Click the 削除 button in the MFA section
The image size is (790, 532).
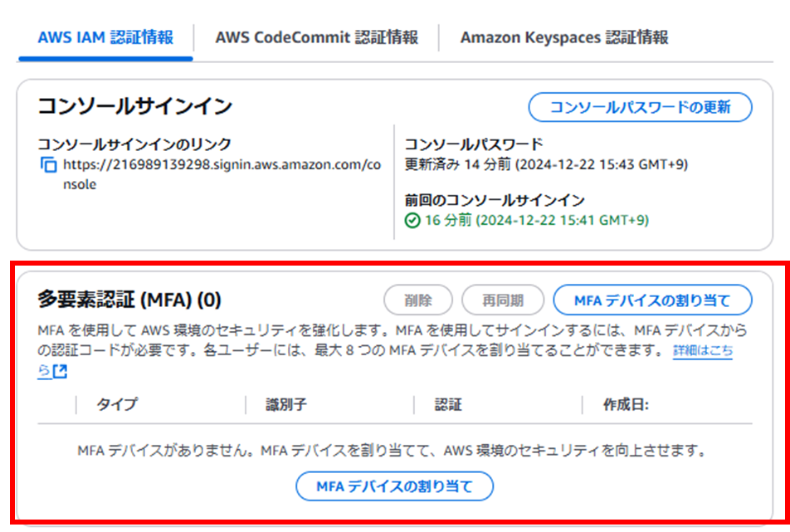click(418, 300)
